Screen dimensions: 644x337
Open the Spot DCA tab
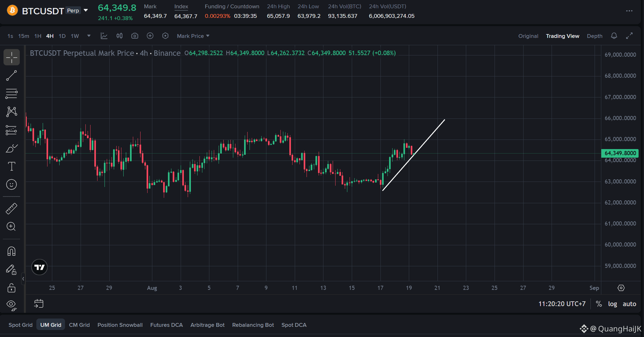(294, 325)
